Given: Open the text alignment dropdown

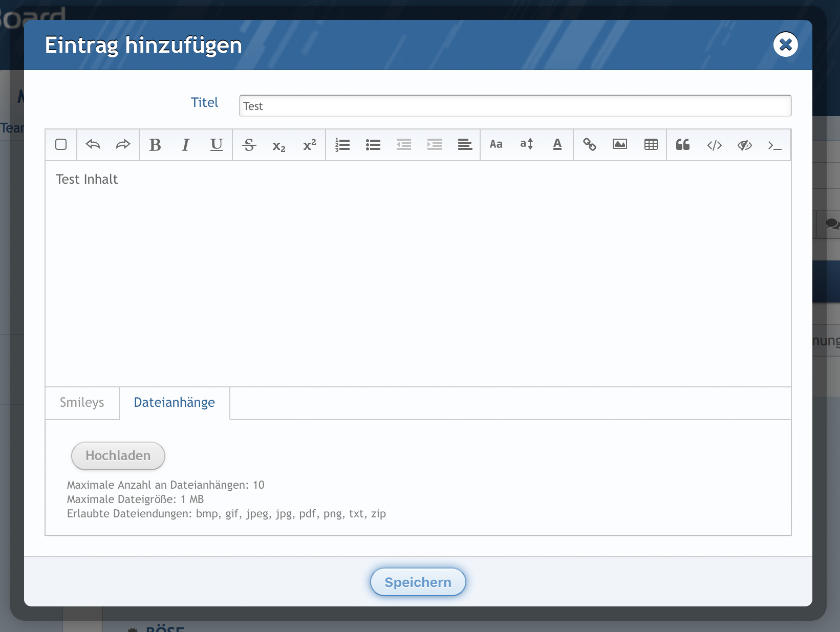Looking at the screenshot, I should [x=465, y=145].
